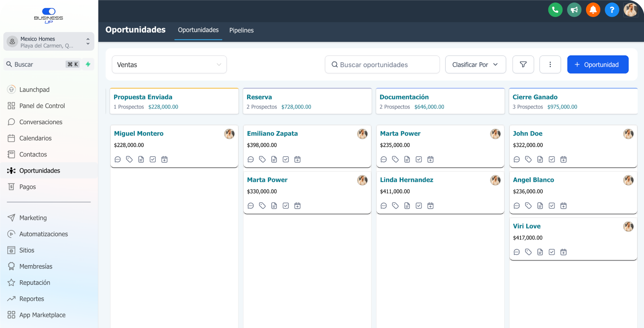Click the task checkbox icon on John Doe card
Image resolution: width=644 pixels, height=328 pixels.
552,159
